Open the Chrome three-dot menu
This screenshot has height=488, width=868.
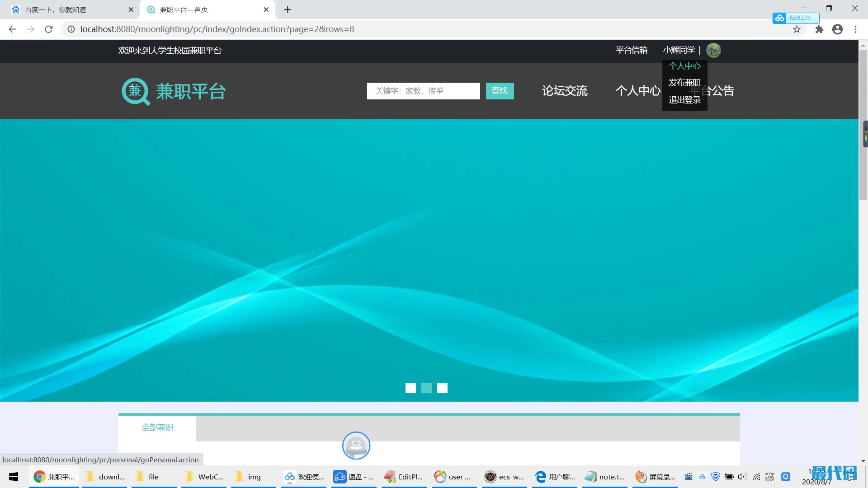[855, 29]
